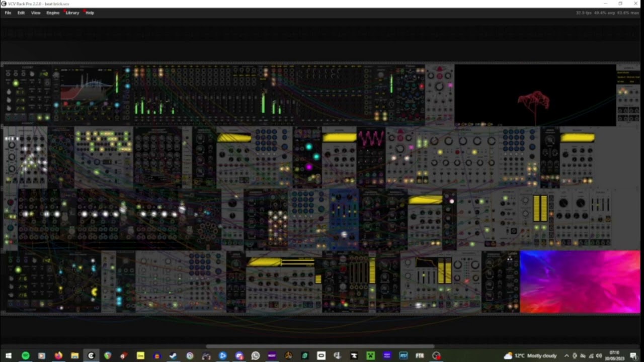The width and height of the screenshot is (644, 362).
Task: Click the pink and blue gradient visualizer
Action: [x=580, y=282]
